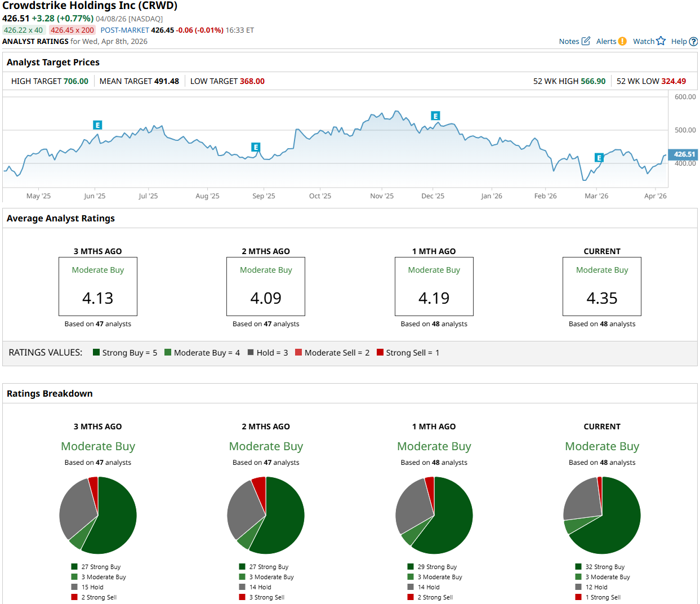
Task: Select the December 2025 earnings E marker
Action: pyautogui.click(x=435, y=116)
